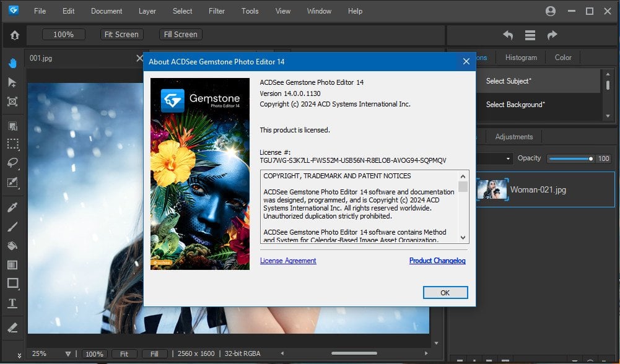Image resolution: width=620 pixels, height=364 pixels.
Task: Click the Home icon in toolbar
Action: coord(15,35)
